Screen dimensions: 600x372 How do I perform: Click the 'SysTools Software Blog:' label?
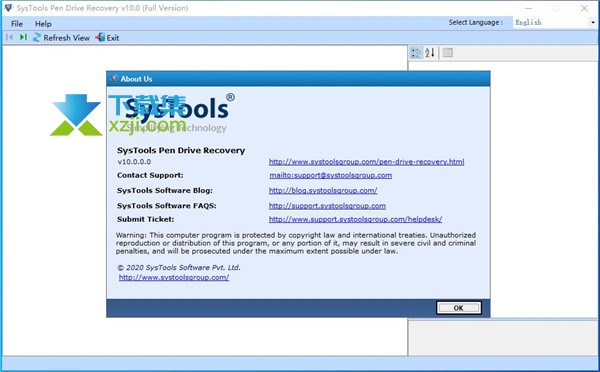[x=165, y=191]
